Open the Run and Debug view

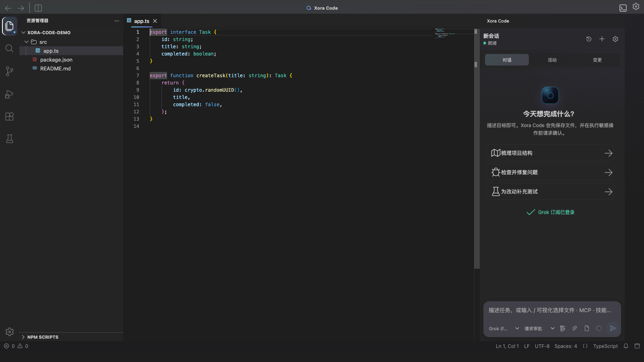[10, 94]
